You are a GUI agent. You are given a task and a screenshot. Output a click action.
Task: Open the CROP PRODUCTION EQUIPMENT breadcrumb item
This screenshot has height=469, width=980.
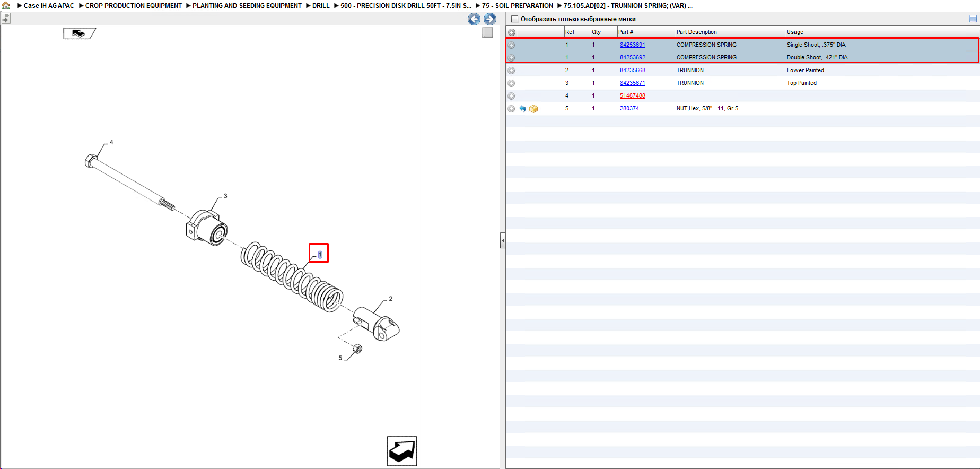point(134,6)
